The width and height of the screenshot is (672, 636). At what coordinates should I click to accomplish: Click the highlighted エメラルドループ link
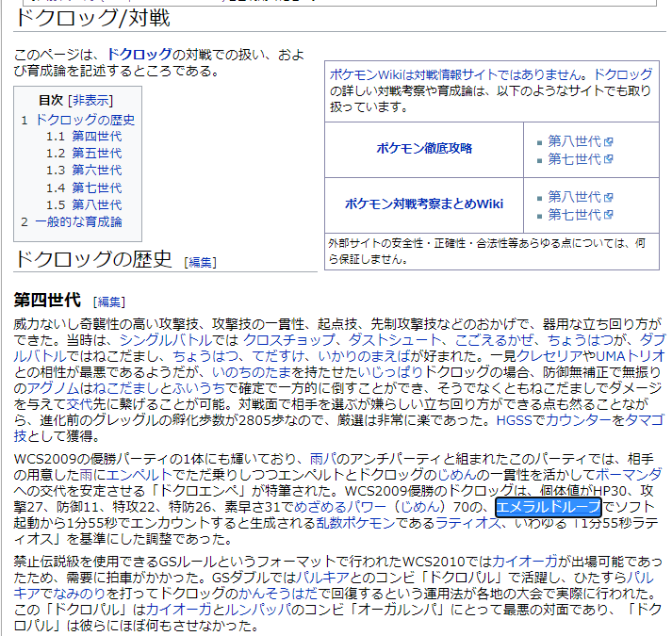pyautogui.click(x=549, y=508)
